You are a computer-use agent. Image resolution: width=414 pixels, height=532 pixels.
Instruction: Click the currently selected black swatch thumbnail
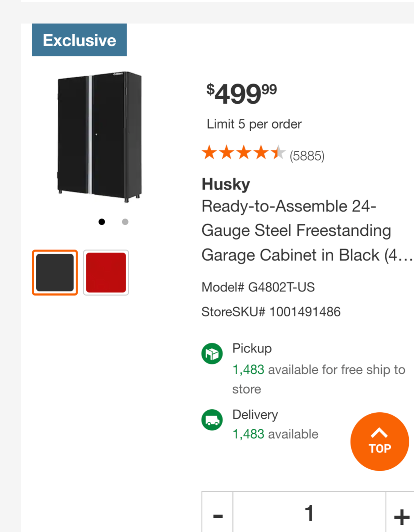(x=54, y=272)
